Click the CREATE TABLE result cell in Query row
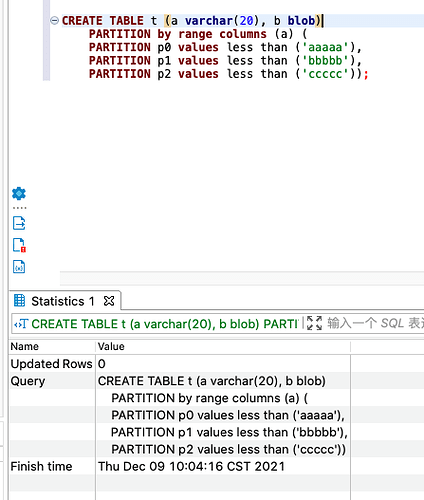 pos(212,381)
